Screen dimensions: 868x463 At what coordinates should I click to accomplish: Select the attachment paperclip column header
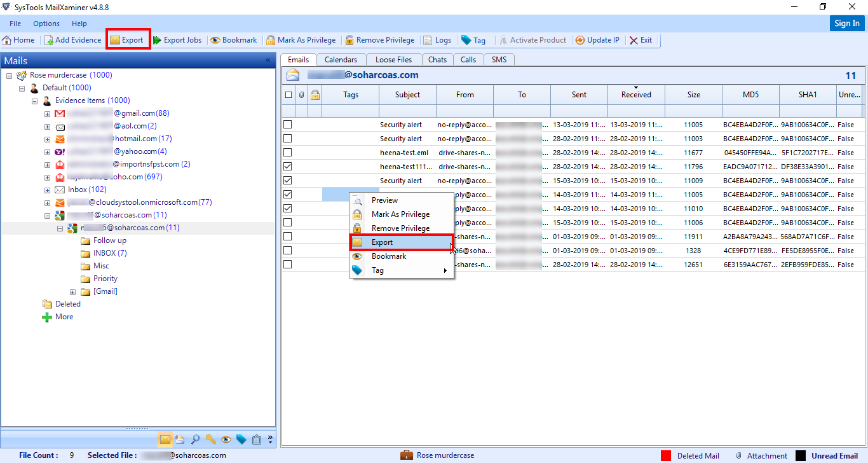[x=301, y=95]
